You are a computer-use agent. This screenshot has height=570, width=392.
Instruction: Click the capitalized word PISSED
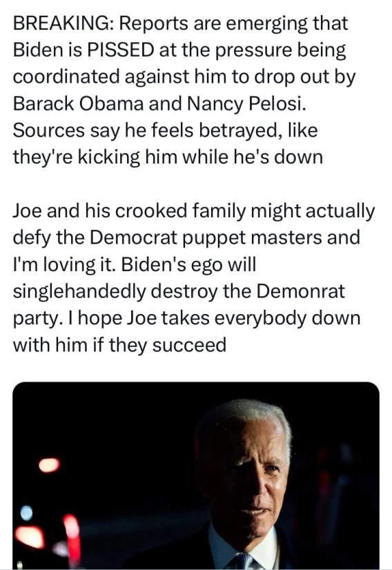pos(120,50)
